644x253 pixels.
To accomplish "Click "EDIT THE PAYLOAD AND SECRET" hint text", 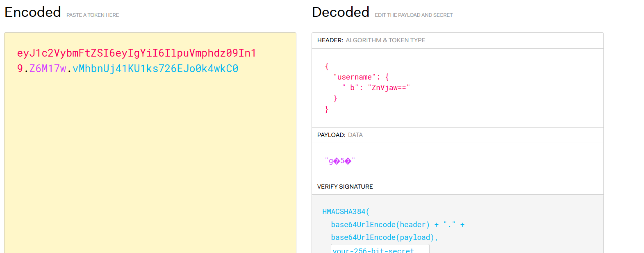I will tap(414, 15).
